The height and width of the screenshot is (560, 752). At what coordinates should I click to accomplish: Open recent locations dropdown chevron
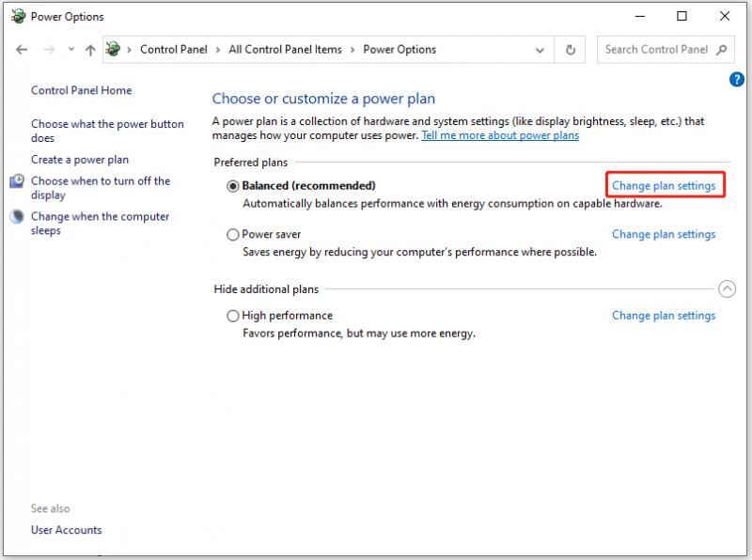[71, 49]
